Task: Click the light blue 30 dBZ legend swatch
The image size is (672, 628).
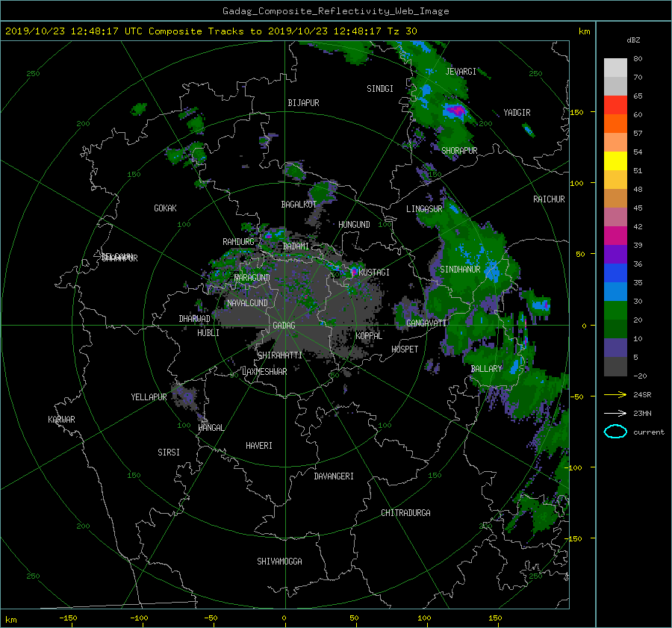Action: (615, 292)
